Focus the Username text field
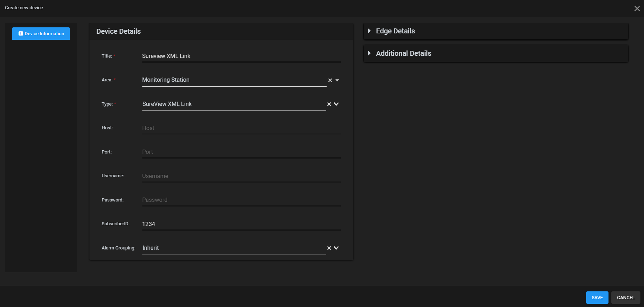 (x=241, y=176)
